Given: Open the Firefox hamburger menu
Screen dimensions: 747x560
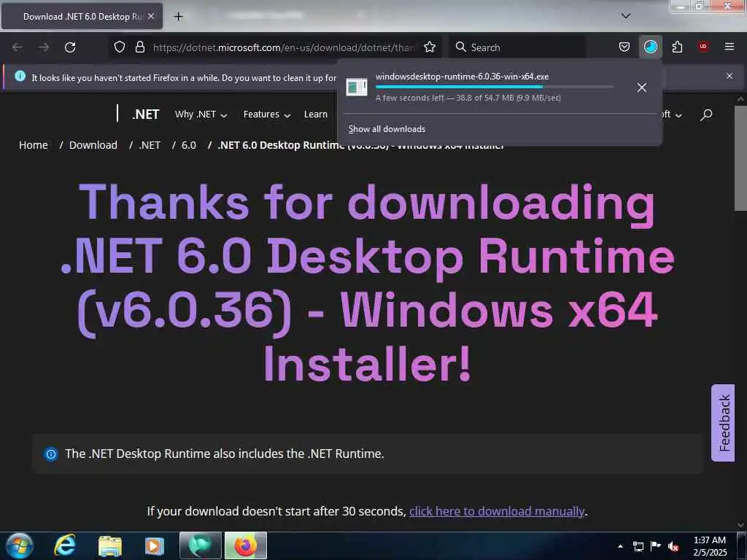Looking at the screenshot, I should tap(729, 47).
